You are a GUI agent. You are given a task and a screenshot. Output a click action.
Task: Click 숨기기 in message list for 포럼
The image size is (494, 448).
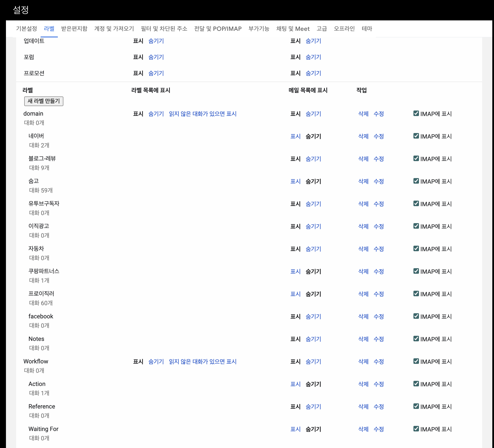[313, 57]
